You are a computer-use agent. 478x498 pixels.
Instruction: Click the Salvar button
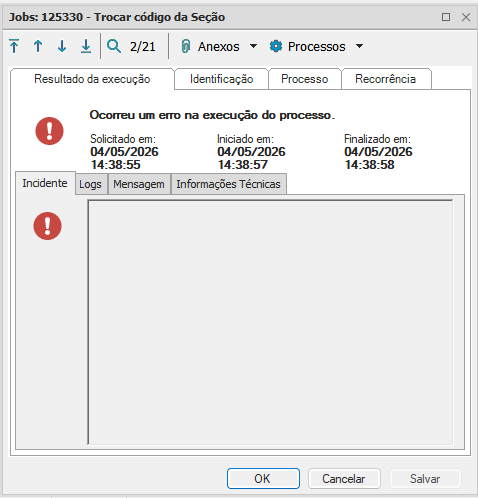[x=425, y=479]
